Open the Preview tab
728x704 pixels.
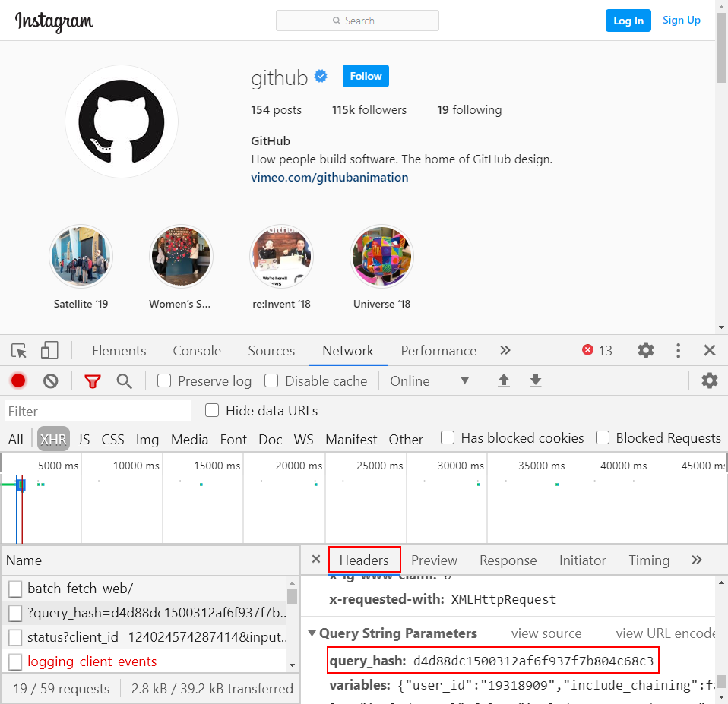[434, 560]
